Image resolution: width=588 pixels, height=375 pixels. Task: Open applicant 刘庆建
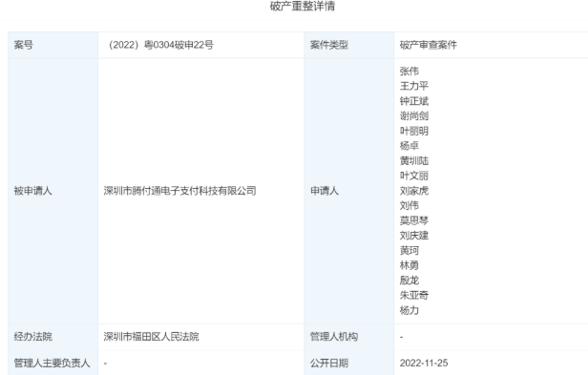tap(414, 236)
